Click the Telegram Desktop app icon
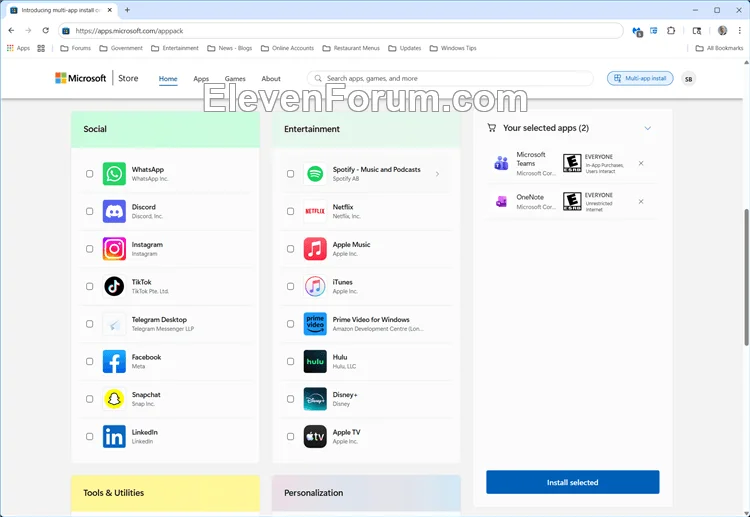The width and height of the screenshot is (750, 517). tap(114, 324)
